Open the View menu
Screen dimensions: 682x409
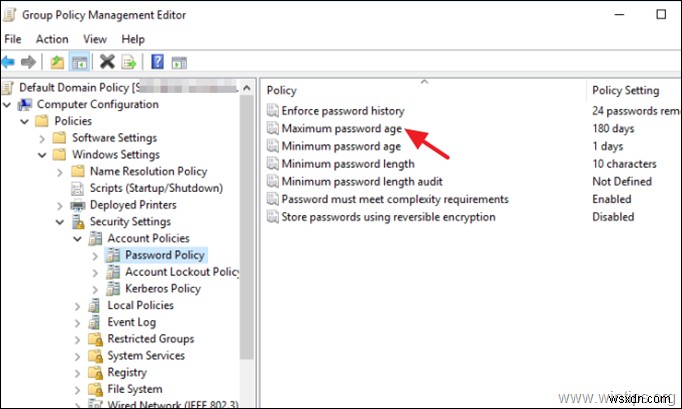click(96, 39)
